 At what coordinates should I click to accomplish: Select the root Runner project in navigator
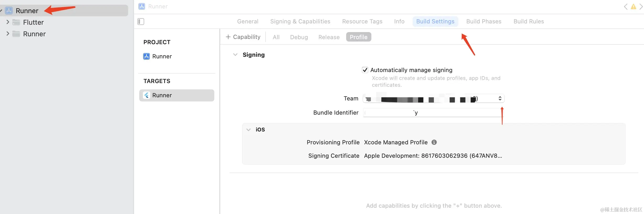(27, 11)
